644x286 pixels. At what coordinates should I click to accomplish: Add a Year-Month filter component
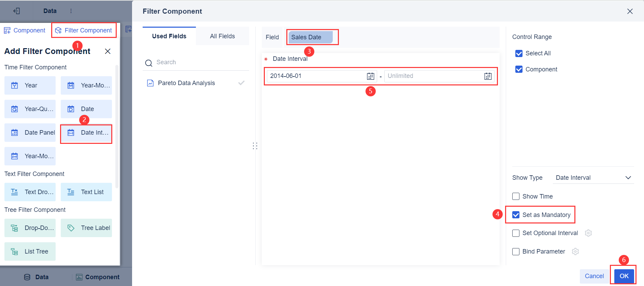[x=86, y=85]
